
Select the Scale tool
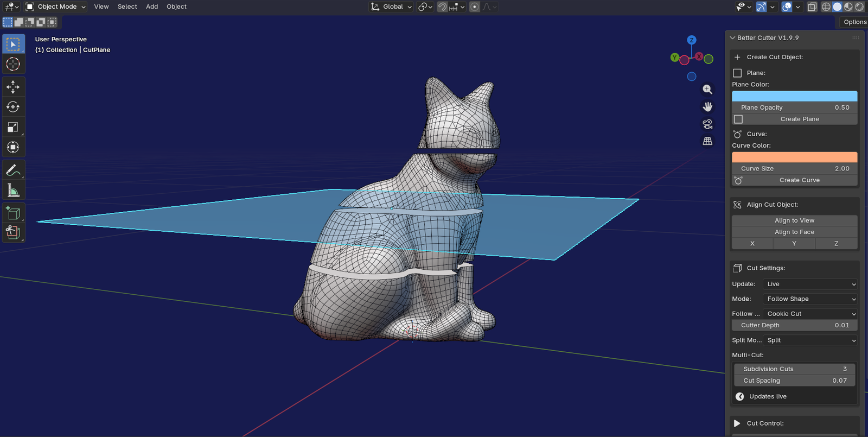13,127
